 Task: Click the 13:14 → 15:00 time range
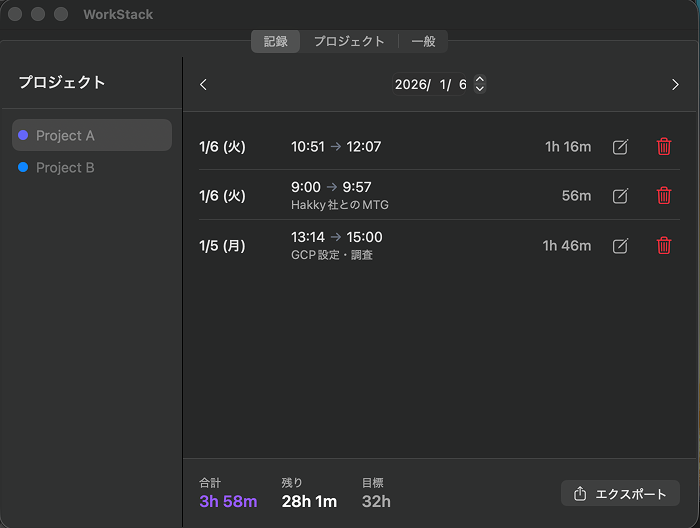tap(337, 237)
